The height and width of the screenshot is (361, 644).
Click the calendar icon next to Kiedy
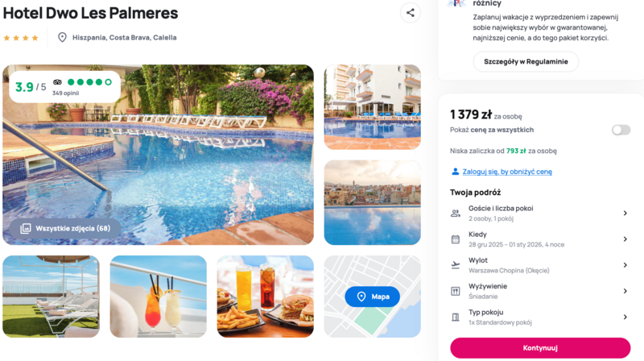pyautogui.click(x=456, y=239)
